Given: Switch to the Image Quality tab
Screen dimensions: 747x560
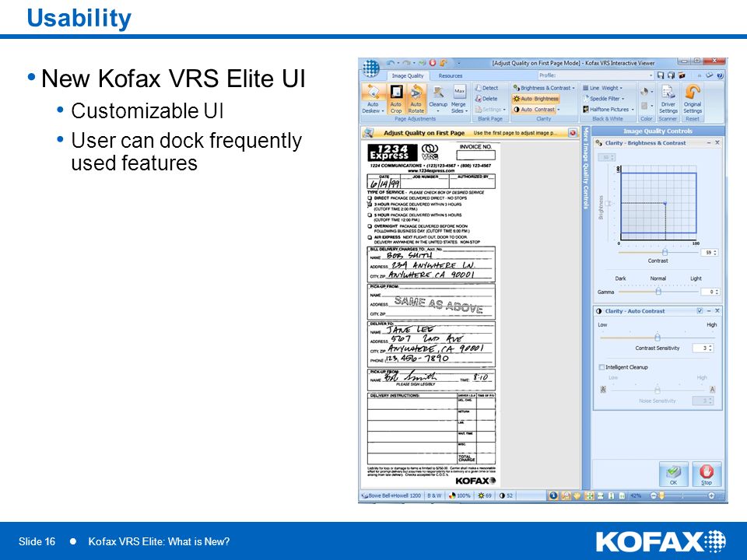Looking at the screenshot, I should [407, 75].
